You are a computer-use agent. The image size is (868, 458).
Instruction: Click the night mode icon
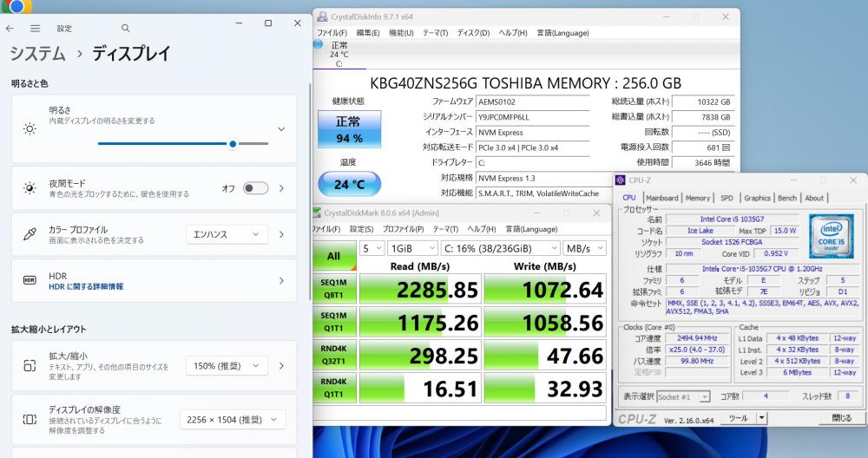coord(30,188)
